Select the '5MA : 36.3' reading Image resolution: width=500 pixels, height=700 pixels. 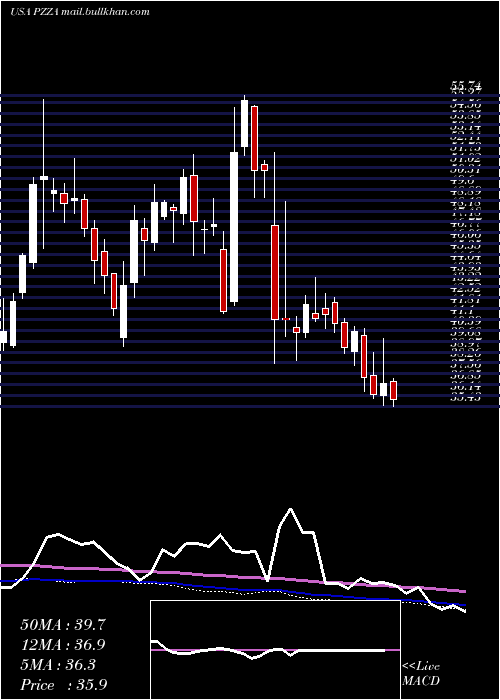point(58,665)
